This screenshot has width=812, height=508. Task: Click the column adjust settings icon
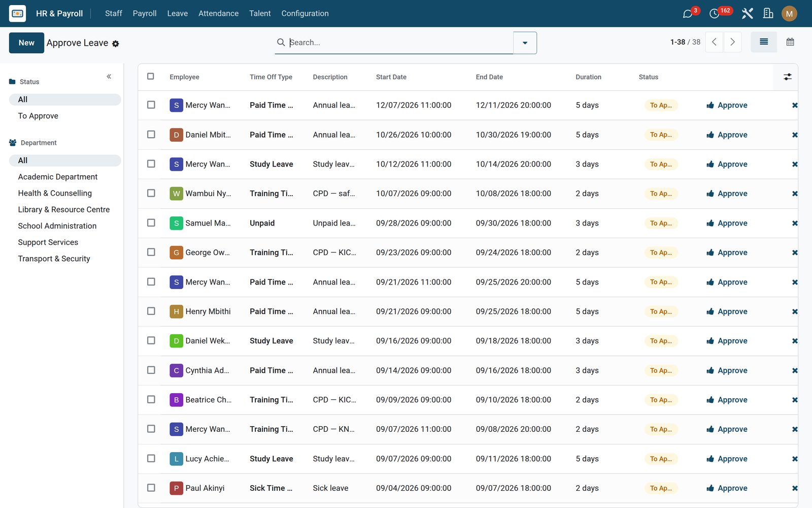tap(788, 77)
